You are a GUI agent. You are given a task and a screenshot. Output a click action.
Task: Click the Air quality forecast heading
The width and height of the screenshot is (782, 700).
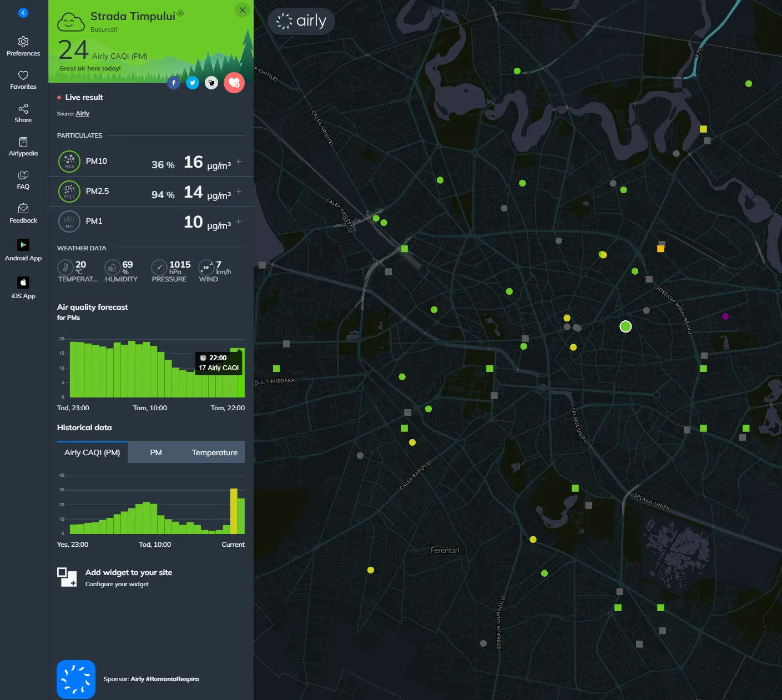pyautogui.click(x=93, y=307)
